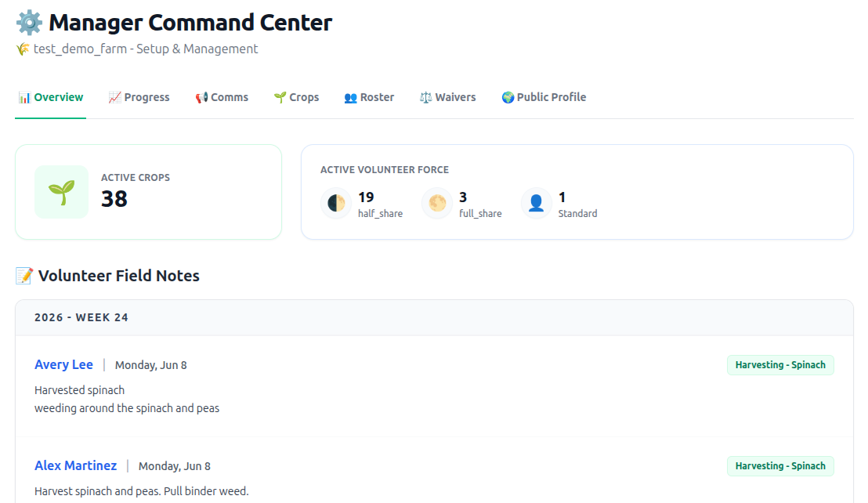Click the 1 Standard volunteer count
The image size is (868, 503).
pyautogui.click(x=562, y=197)
